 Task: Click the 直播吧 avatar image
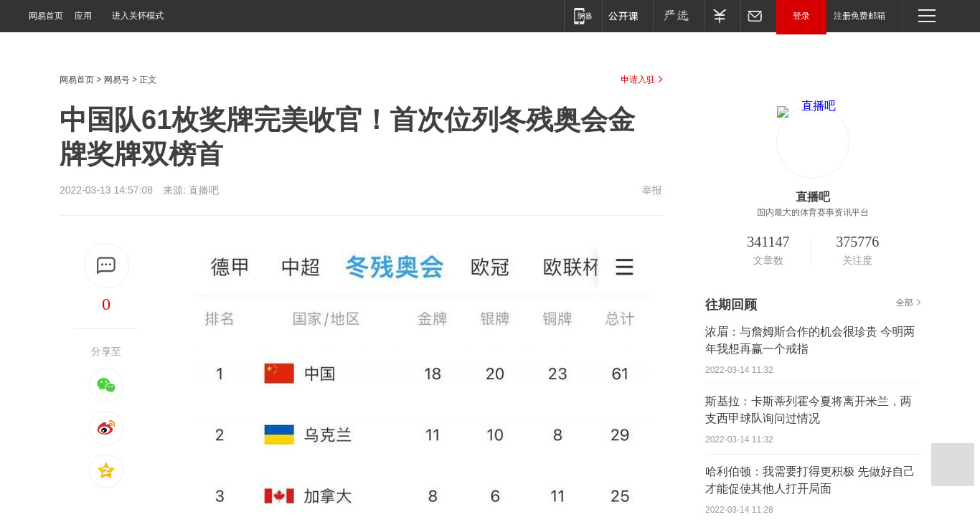pyautogui.click(x=813, y=142)
